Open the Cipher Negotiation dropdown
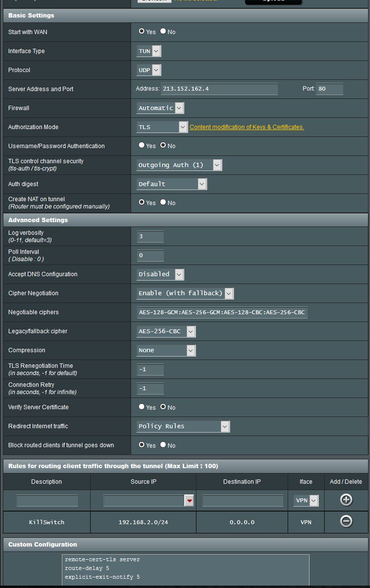The height and width of the screenshot is (588, 370). (185, 293)
